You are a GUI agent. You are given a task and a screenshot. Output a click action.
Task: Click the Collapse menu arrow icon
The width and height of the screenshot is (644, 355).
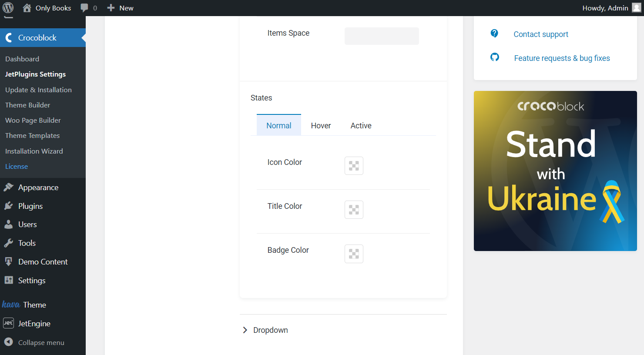[x=8, y=342]
